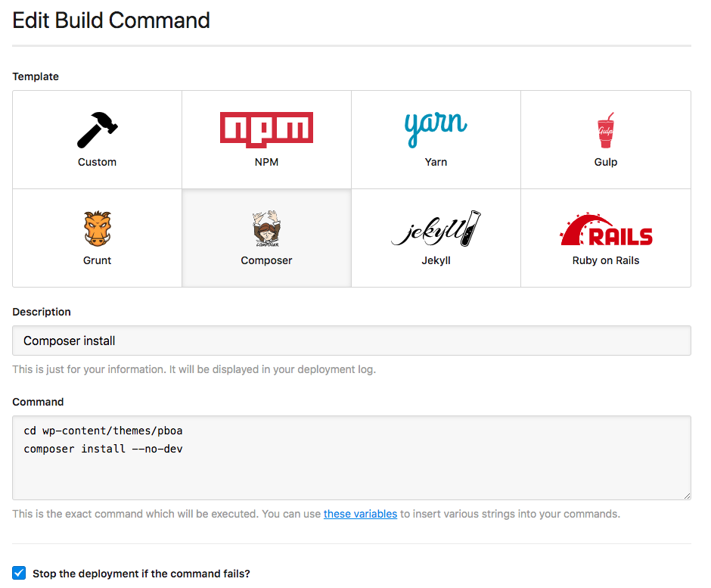Click 'Stop the deployment' checkbox label text

(x=141, y=574)
